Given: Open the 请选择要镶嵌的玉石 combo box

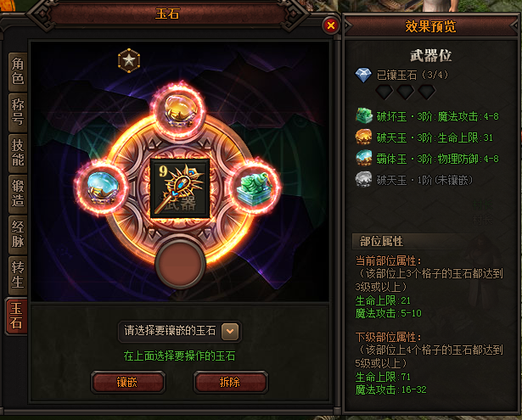Looking at the screenshot, I should click(x=179, y=331).
